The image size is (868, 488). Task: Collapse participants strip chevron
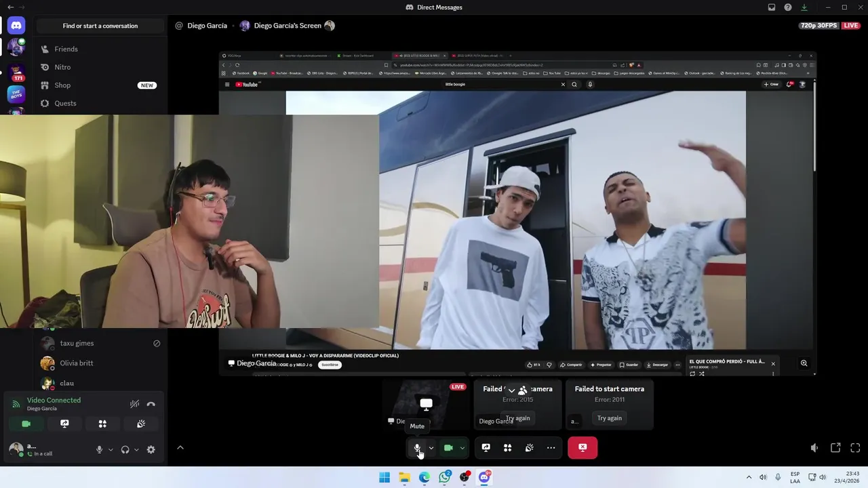[x=512, y=391]
